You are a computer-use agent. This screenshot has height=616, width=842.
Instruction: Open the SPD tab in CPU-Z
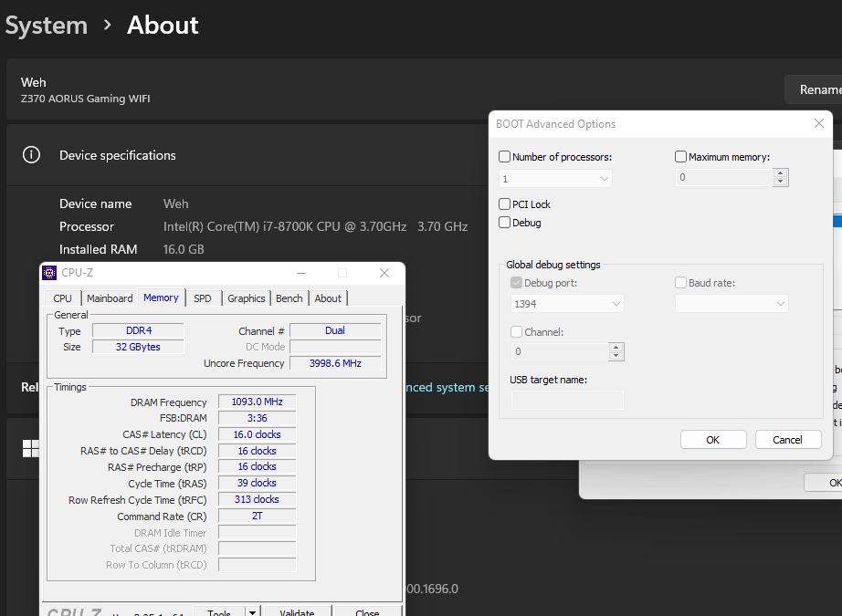[x=203, y=298]
